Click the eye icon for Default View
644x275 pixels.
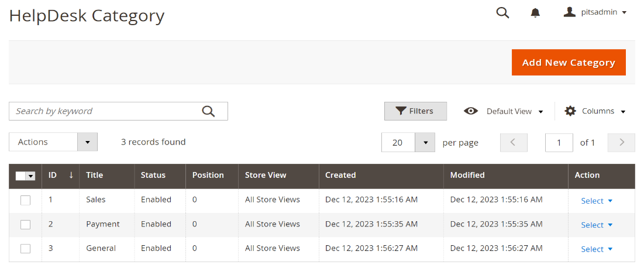tap(471, 111)
